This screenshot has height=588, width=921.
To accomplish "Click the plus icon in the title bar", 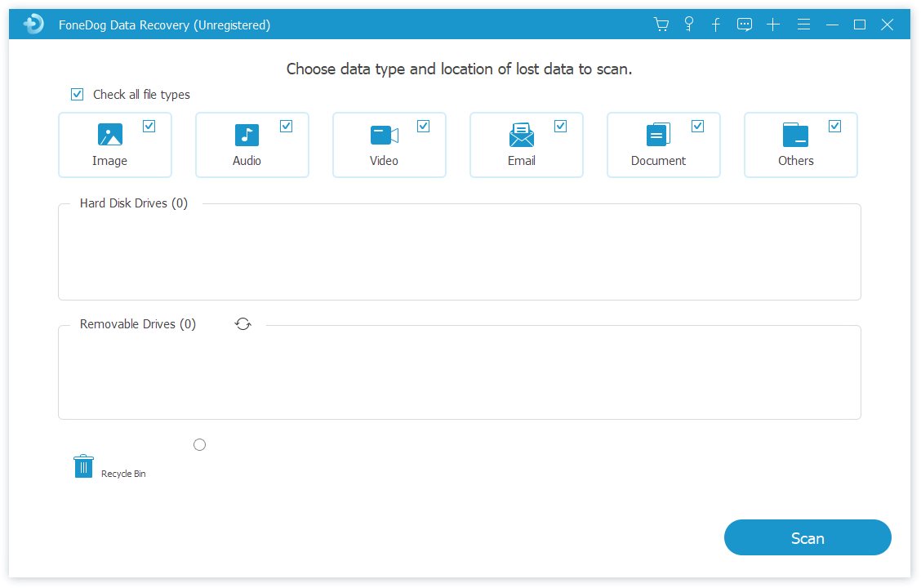I will pyautogui.click(x=772, y=24).
